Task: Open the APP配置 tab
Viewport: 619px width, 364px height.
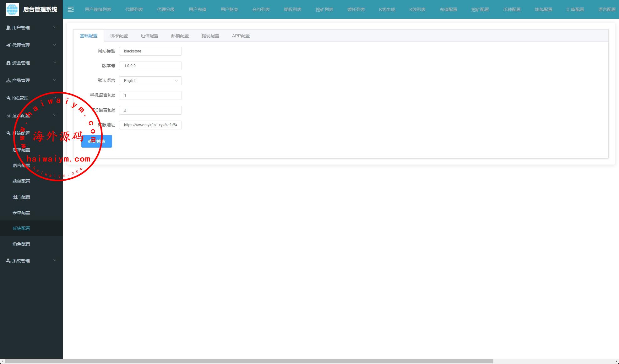Action: point(241,36)
